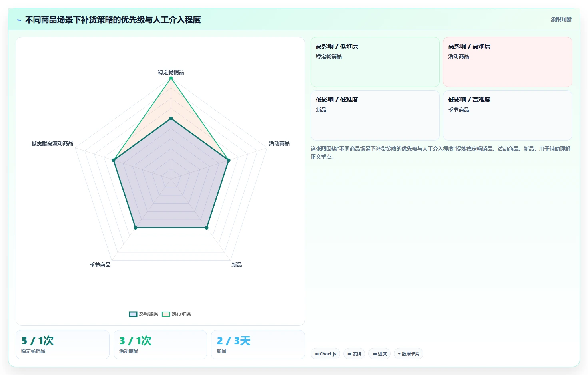Click the 新品 radar axis label

coord(237,265)
